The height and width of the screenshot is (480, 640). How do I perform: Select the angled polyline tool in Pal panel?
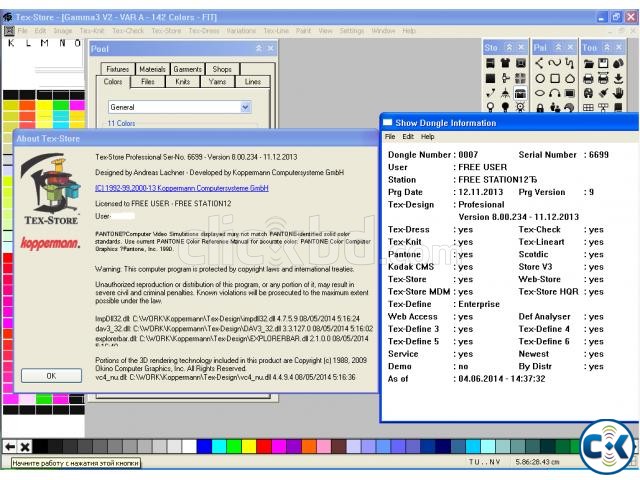click(x=540, y=63)
